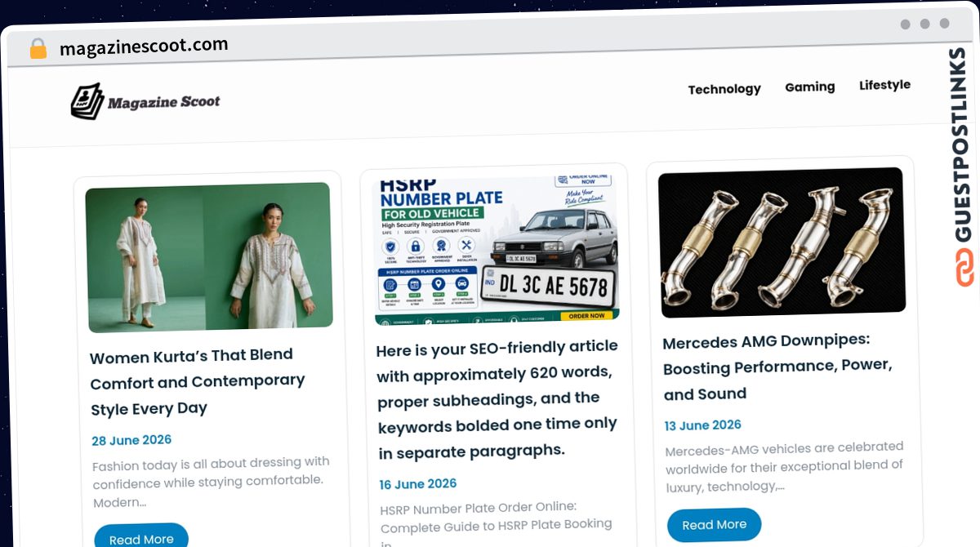The height and width of the screenshot is (547, 980).
Task: Open the SEO-friendly article headline link
Action: click(497, 398)
